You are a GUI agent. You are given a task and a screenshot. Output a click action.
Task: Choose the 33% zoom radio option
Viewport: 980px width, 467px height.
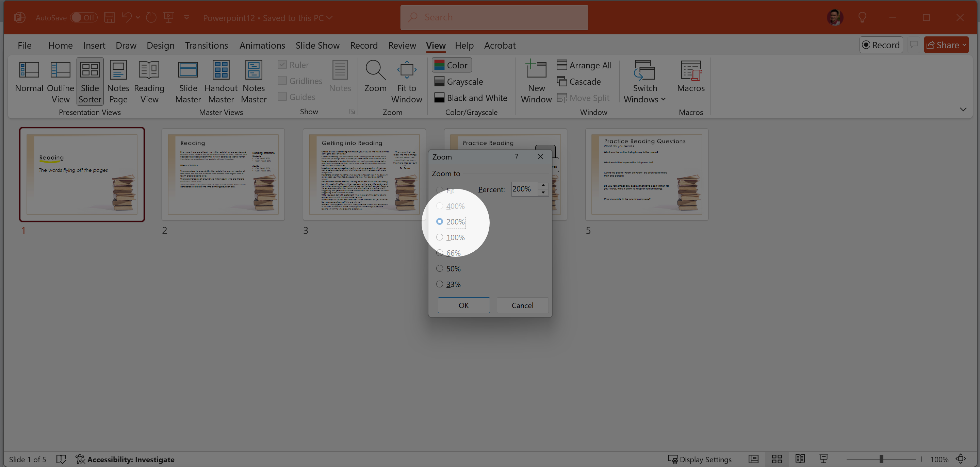439,284
